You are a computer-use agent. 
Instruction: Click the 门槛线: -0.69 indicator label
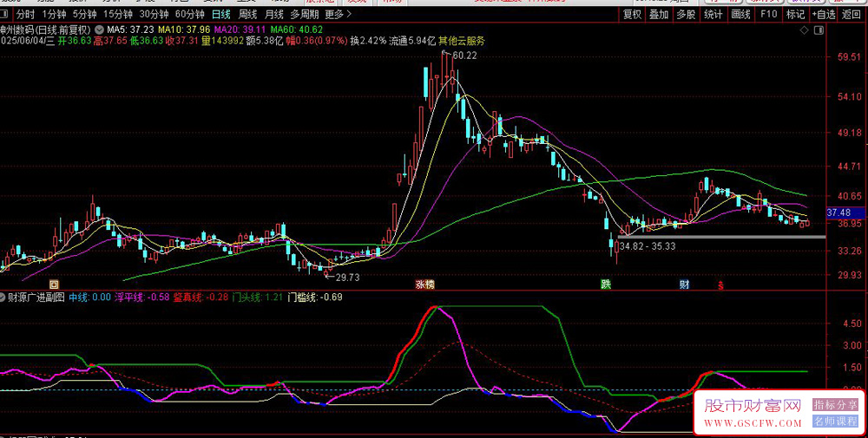coord(315,297)
